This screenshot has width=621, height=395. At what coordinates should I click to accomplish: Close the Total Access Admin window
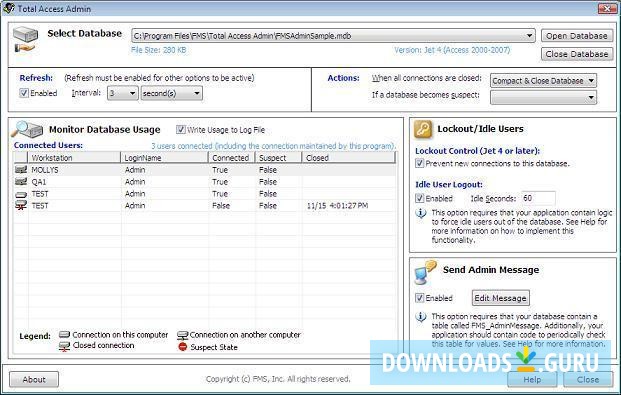tap(607, 8)
